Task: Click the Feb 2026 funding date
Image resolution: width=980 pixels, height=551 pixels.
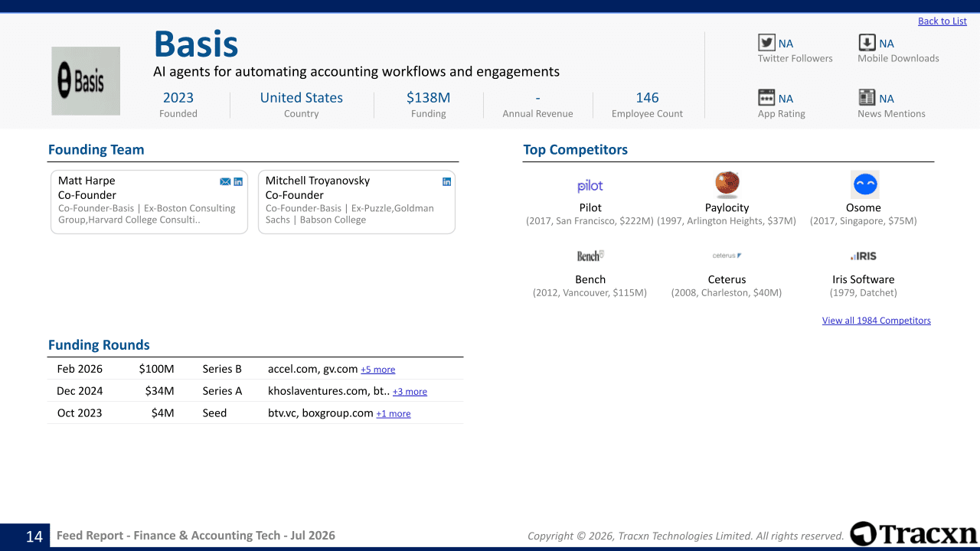Action: pos(80,369)
